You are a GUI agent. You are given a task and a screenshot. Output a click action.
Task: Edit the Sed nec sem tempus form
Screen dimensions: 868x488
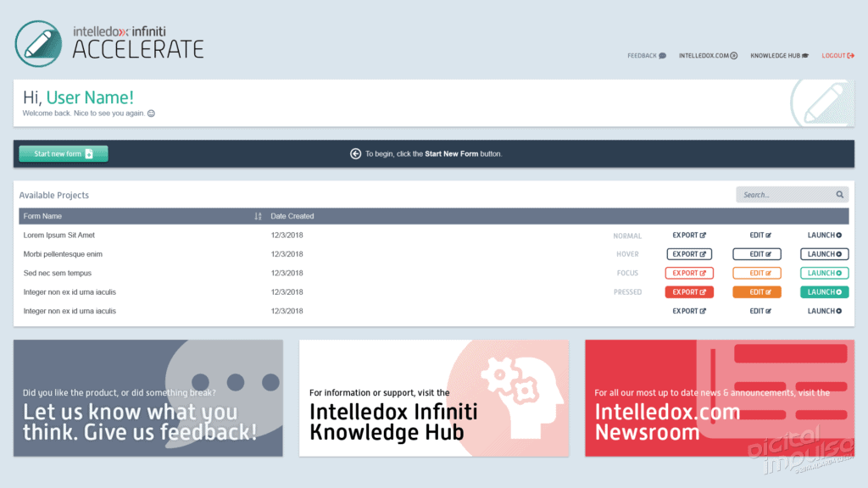pos(757,273)
